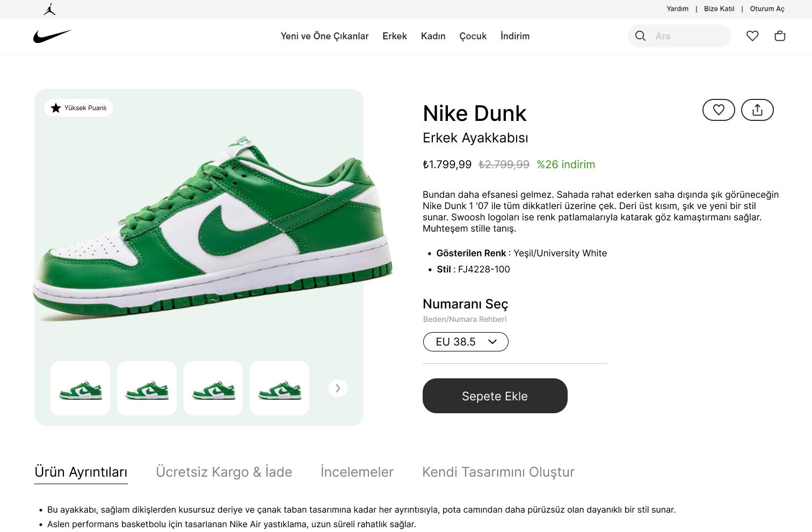Open the EU 38.5 size dropdown
This screenshot has height=532, width=812.
(x=466, y=342)
